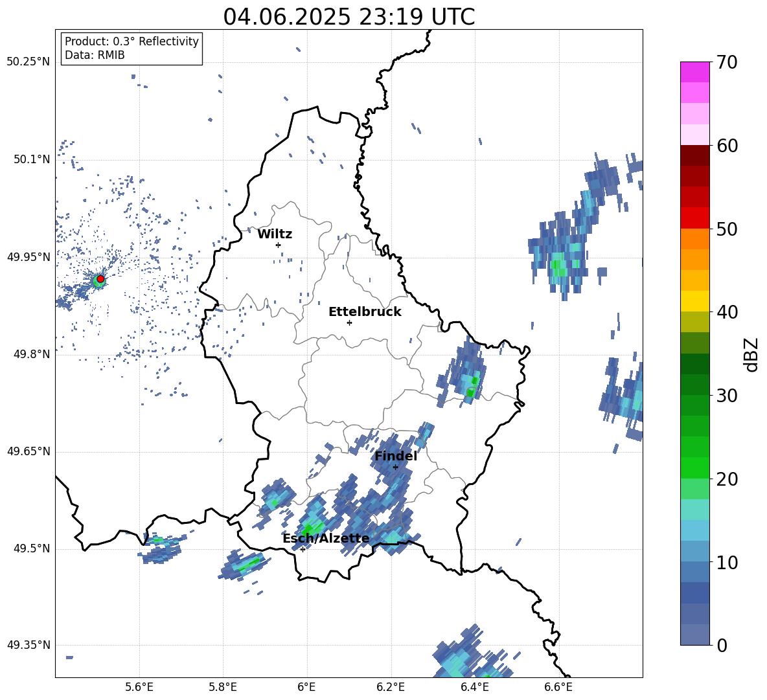Click the bright red colorbar segment above 50
767x700 pixels.
coord(694,218)
